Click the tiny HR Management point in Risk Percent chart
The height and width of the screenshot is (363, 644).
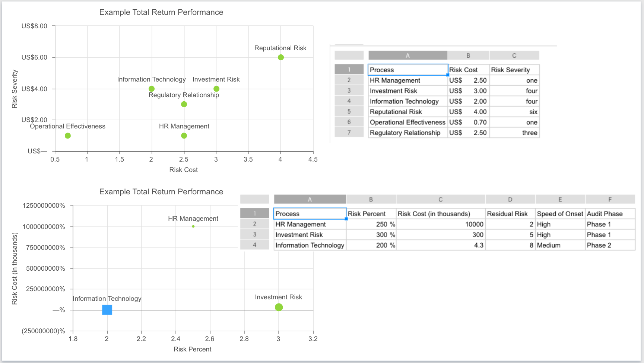pos(193,226)
